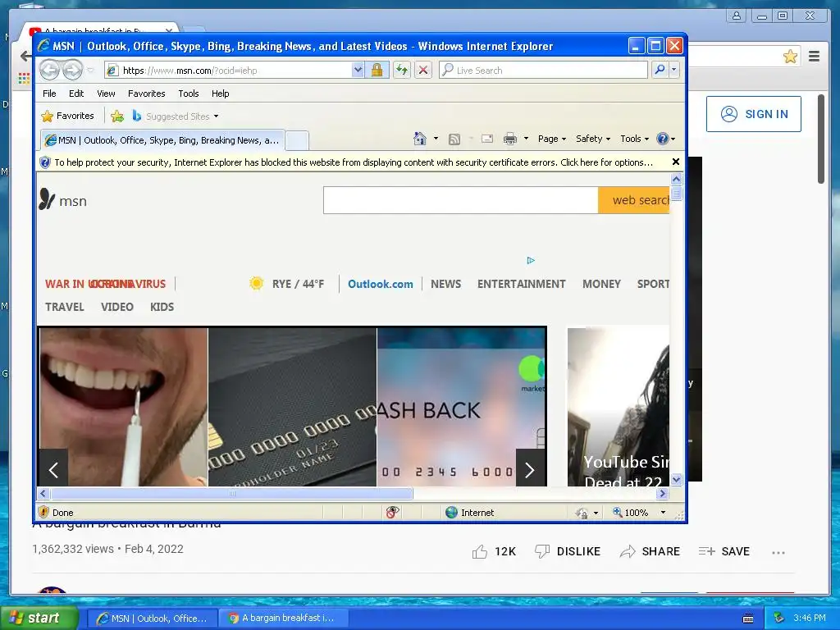Open the Outlook.com link
Viewport: 840px width, 630px height.
pos(381,284)
